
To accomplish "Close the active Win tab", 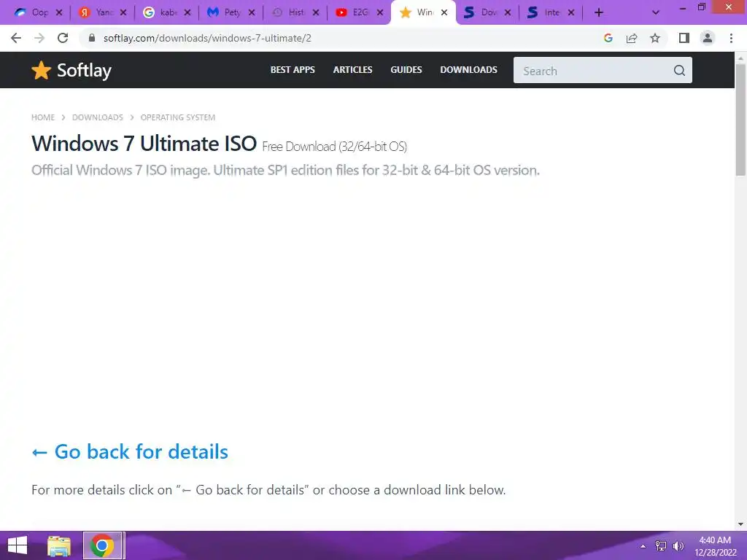I will pos(444,13).
